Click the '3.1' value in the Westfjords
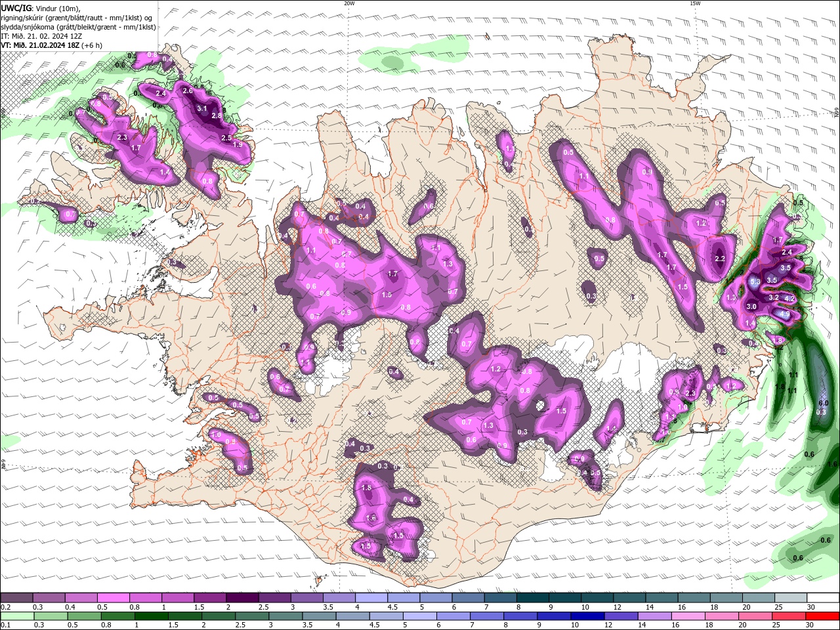 point(202,109)
